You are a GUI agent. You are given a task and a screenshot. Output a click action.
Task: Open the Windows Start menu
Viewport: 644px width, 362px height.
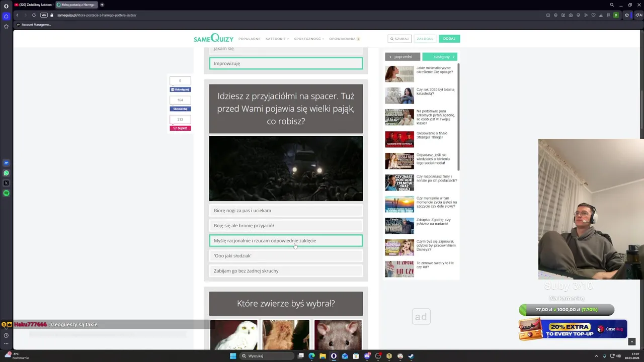pyautogui.click(x=233, y=356)
